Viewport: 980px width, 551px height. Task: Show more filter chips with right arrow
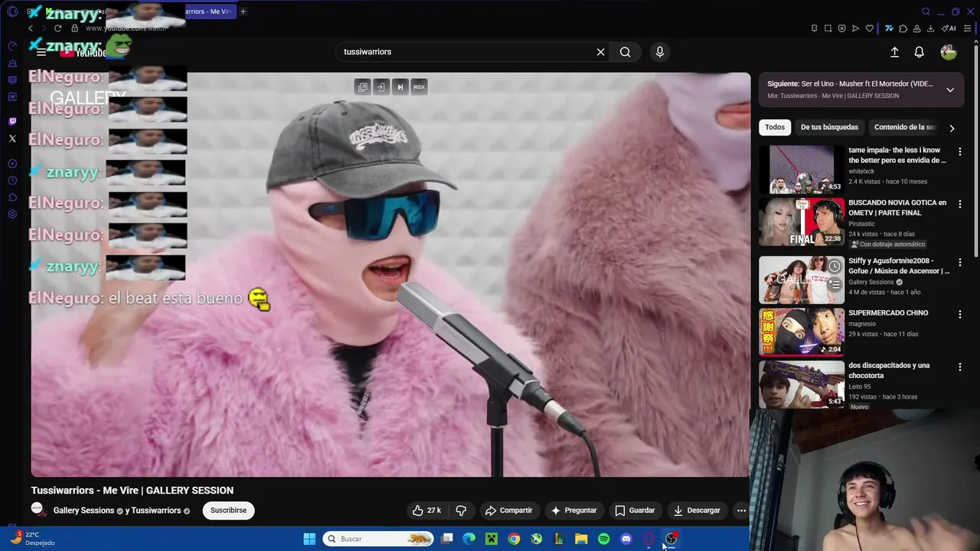click(952, 128)
